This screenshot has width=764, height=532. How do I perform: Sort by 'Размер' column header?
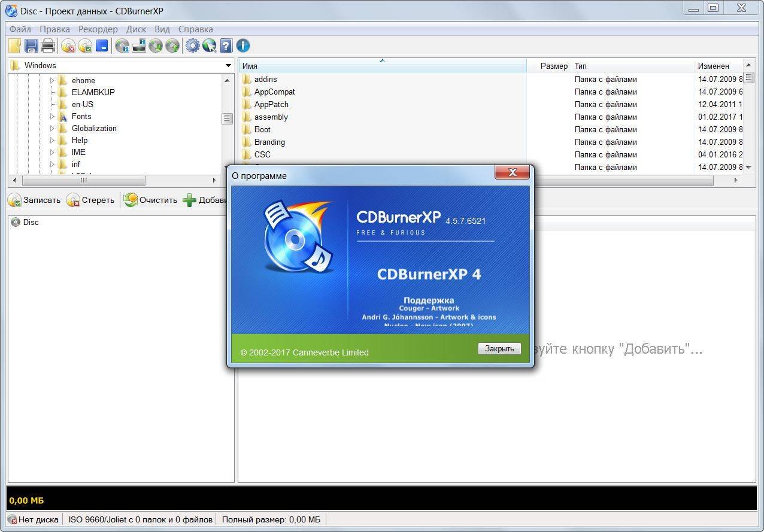[x=548, y=66]
